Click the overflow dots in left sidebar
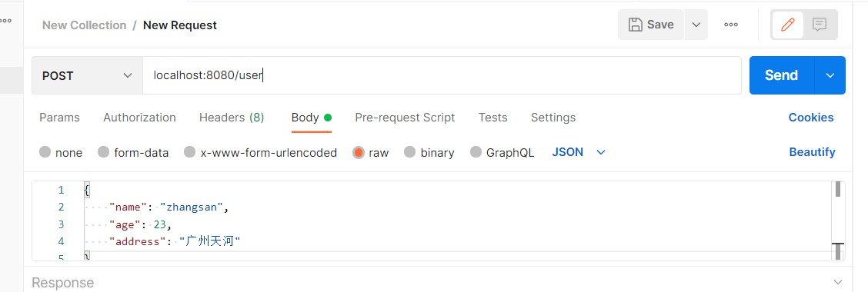This screenshot has height=292, width=868. click(5, 21)
